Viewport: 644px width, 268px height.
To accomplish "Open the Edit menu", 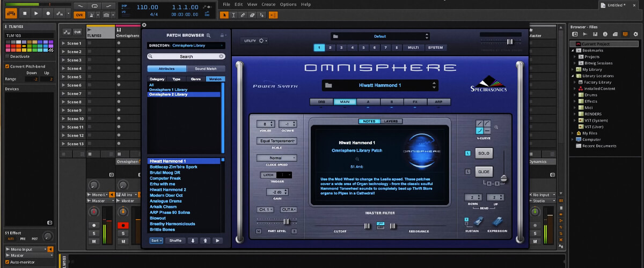I will coord(238,4).
